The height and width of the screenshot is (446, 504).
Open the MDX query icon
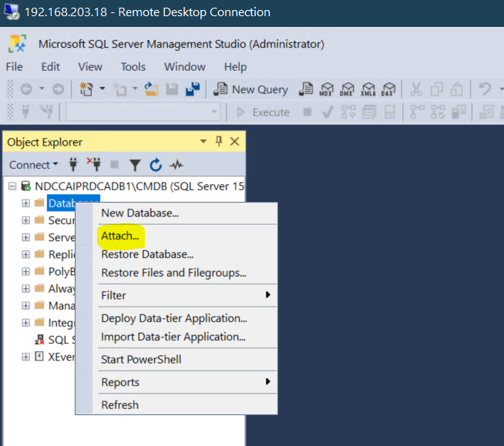[327, 89]
